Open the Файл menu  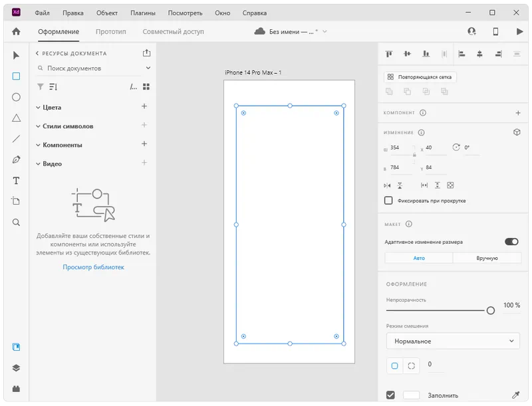pyautogui.click(x=42, y=13)
